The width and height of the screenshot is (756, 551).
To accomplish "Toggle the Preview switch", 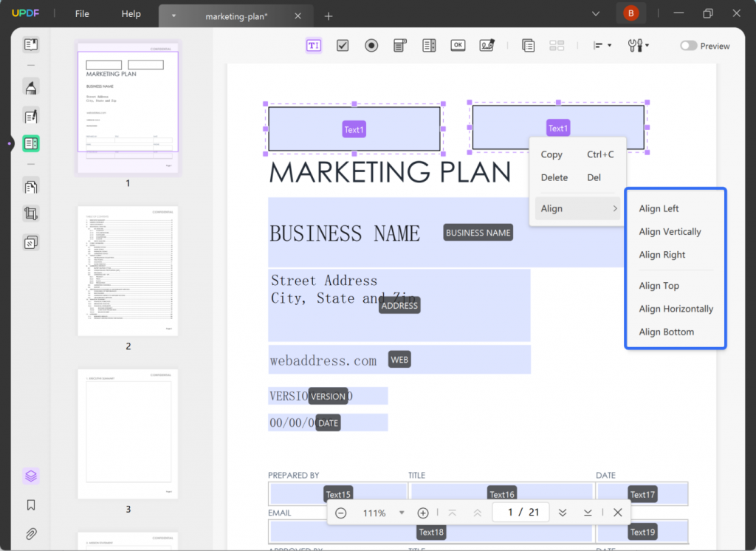I will pyautogui.click(x=688, y=46).
